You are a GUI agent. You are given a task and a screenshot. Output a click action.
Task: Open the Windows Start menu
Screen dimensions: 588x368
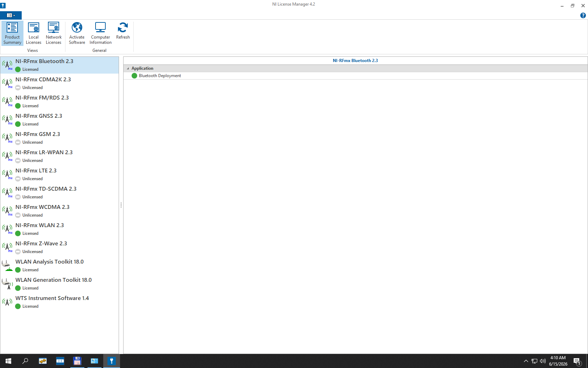point(8,361)
